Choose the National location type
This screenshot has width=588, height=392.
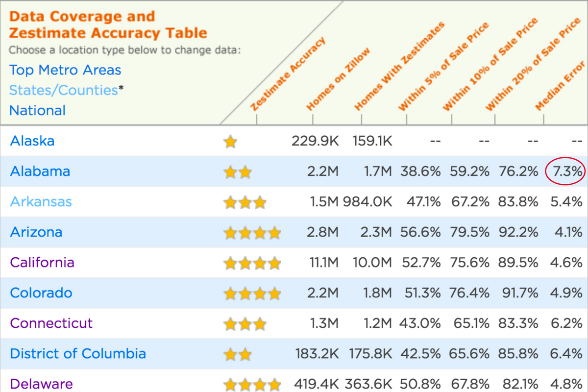click(x=37, y=110)
